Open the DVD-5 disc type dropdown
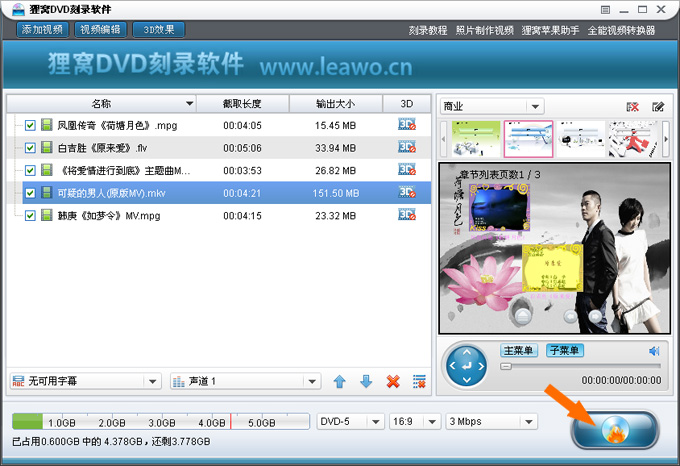 coord(350,422)
